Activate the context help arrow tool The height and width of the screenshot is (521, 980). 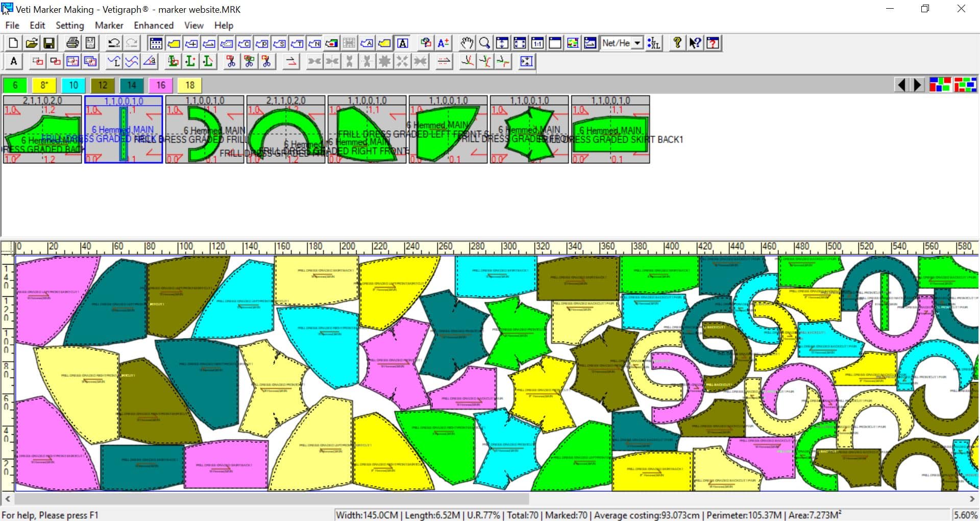[695, 43]
